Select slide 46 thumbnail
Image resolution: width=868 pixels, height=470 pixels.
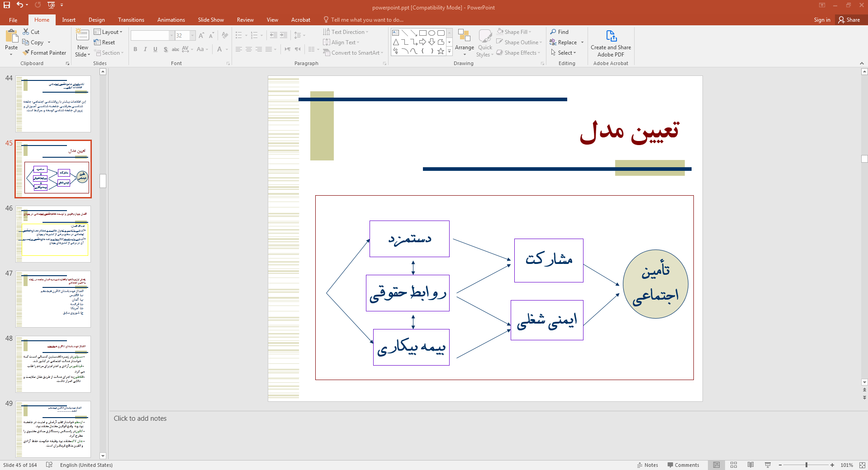point(53,234)
